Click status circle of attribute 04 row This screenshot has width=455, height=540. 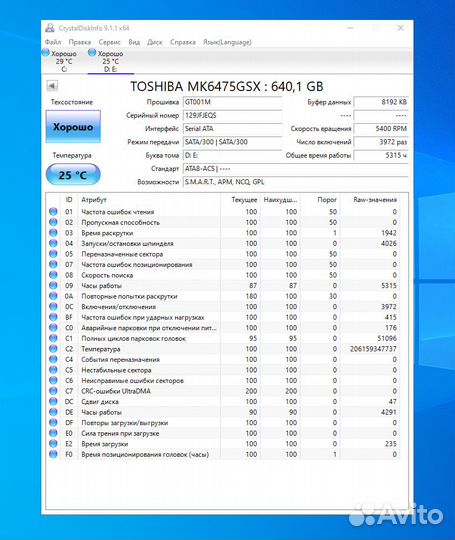click(53, 243)
